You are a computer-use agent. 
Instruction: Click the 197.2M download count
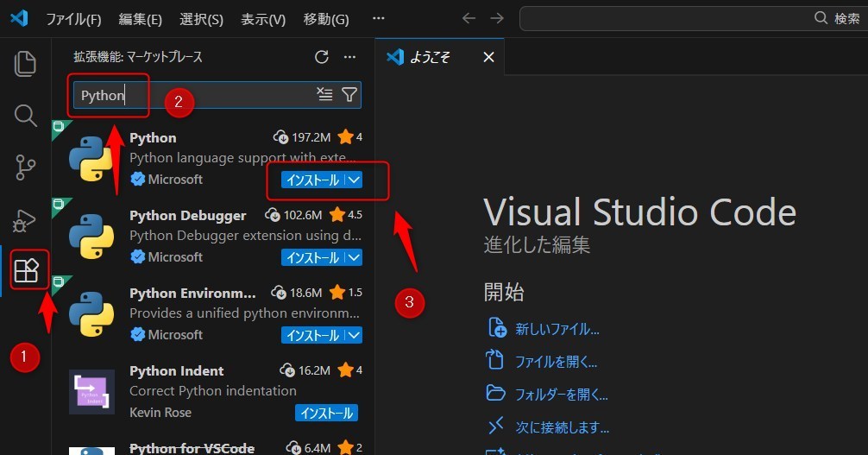point(303,137)
